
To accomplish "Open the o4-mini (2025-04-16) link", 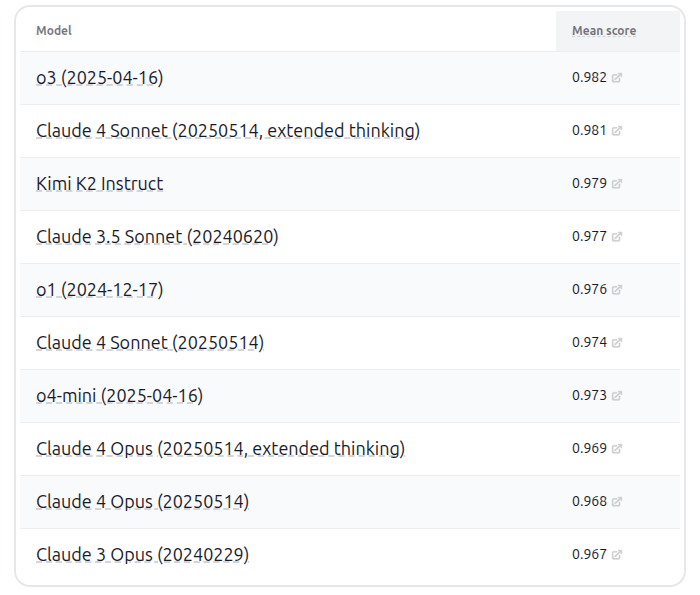I will click(x=119, y=396).
